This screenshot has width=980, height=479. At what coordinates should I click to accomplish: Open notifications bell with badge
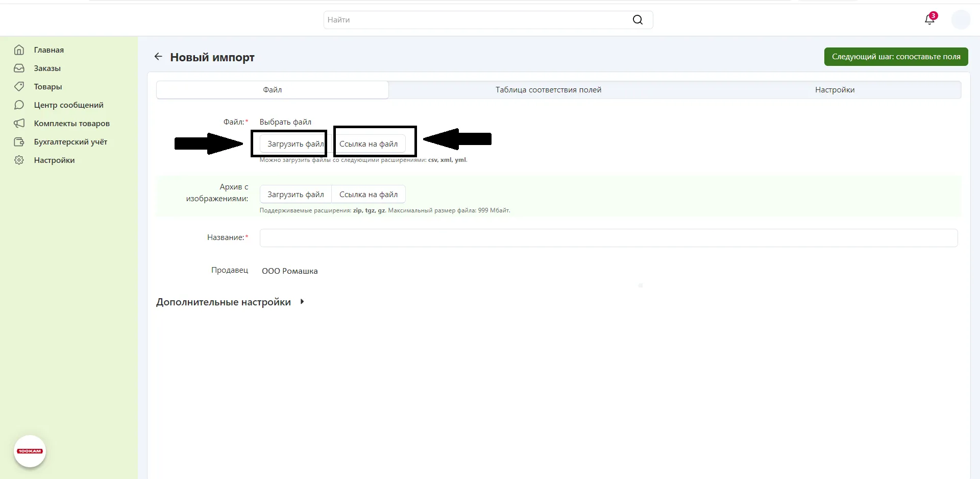929,19
